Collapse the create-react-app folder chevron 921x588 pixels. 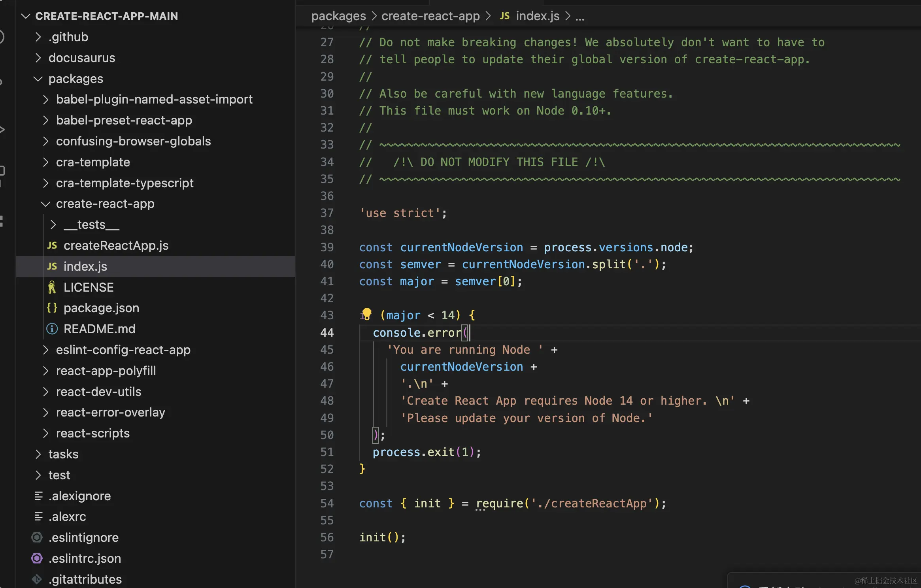pyautogui.click(x=46, y=204)
